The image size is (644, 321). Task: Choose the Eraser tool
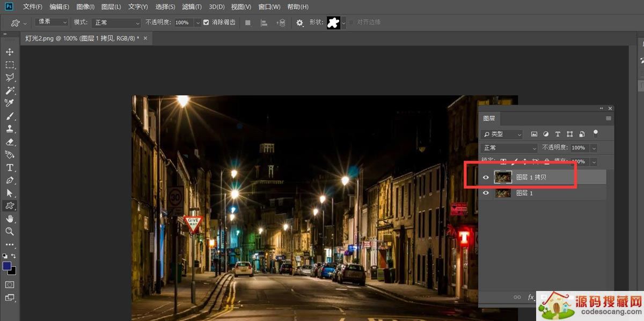coord(10,142)
